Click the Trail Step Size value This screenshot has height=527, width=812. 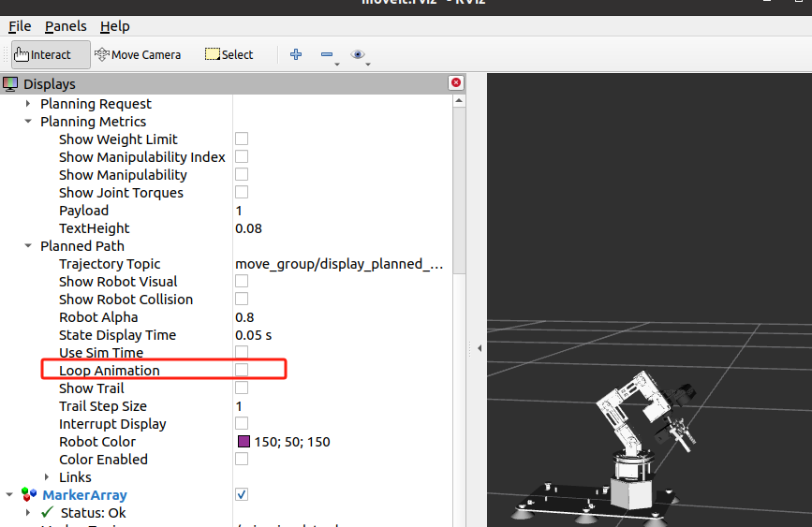tap(239, 406)
